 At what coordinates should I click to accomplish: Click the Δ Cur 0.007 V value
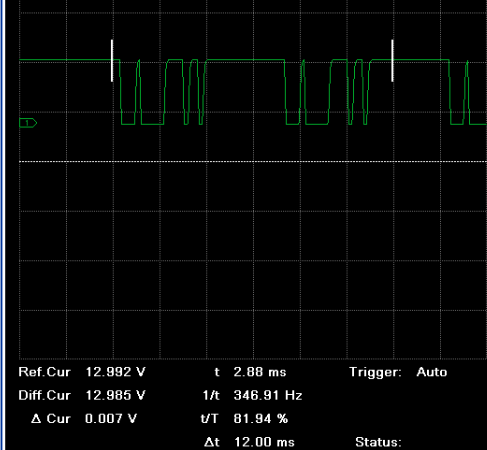tap(111, 418)
